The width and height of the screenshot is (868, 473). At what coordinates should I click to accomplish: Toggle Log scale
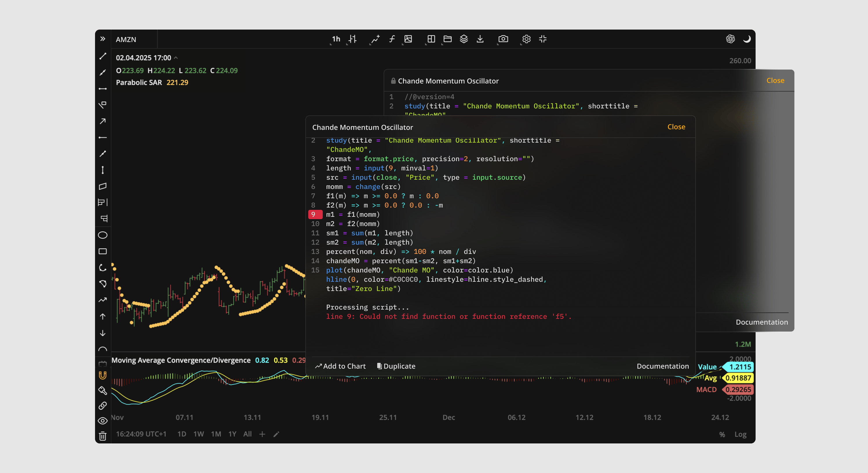click(x=741, y=434)
